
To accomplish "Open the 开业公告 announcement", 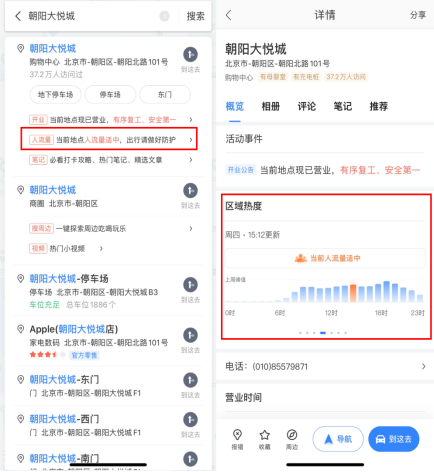I will 323,170.
